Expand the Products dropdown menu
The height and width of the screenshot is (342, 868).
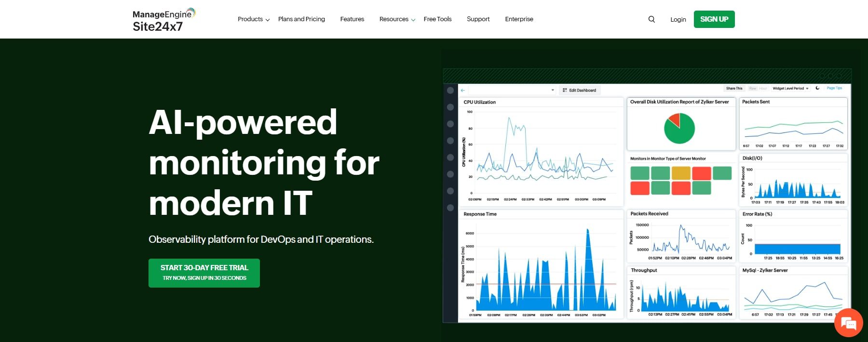(x=253, y=19)
